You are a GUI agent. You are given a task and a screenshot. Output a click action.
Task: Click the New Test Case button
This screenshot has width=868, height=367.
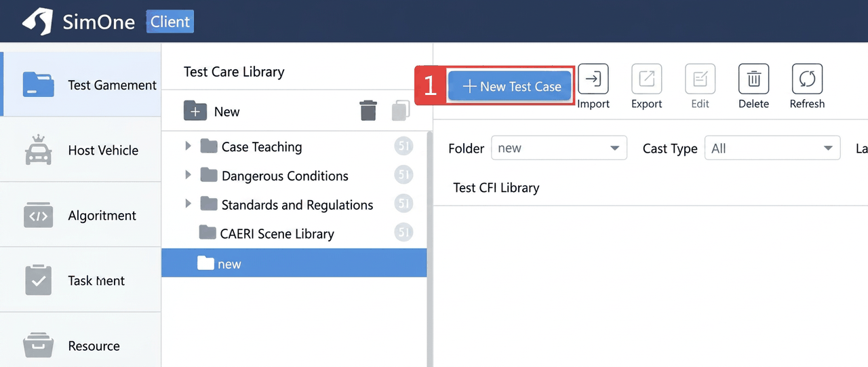[510, 86]
